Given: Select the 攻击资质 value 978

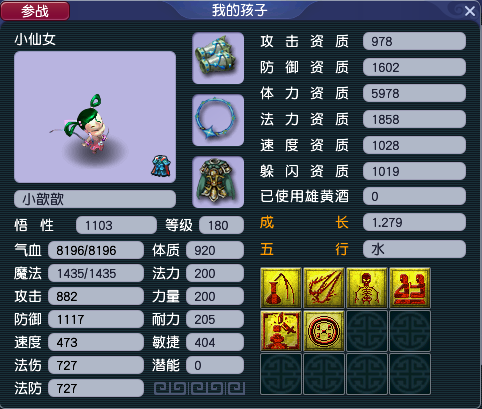Looking at the screenshot, I should pyautogui.click(x=414, y=41).
